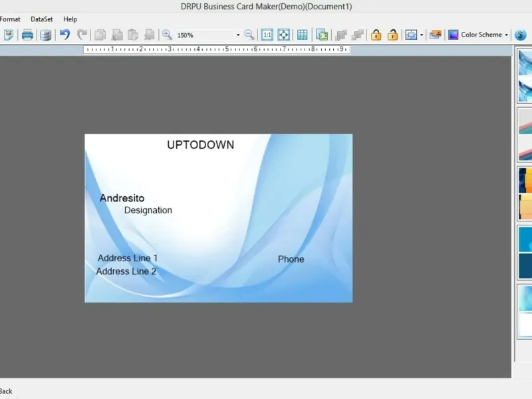
Task: Click the Back button at bottom left
Action: coord(6,391)
